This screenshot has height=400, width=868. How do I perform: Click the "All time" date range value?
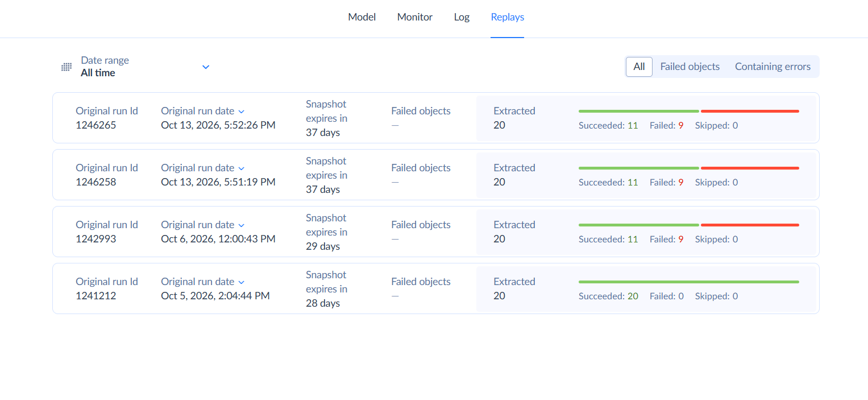[x=98, y=73]
